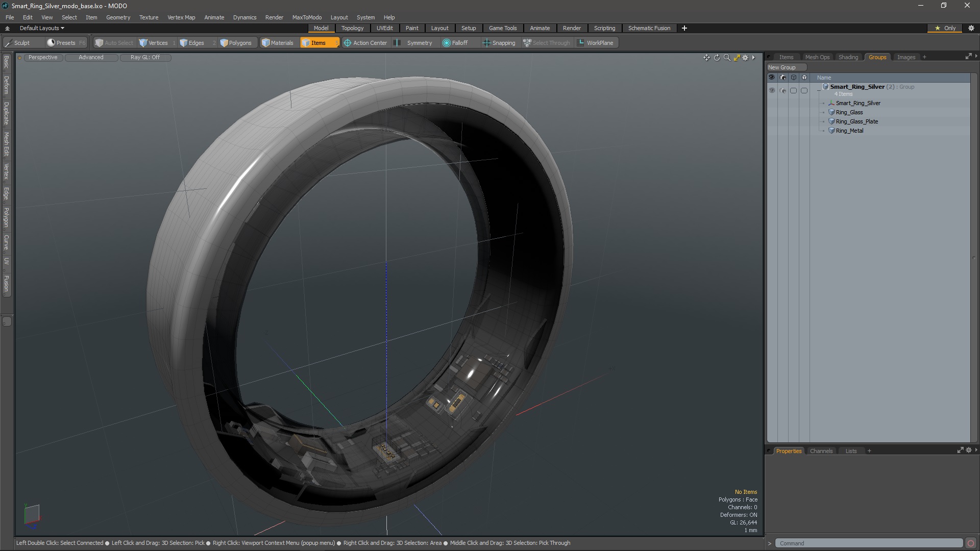Open Properties panel gear settings icon
The width and height of the screenshot is (980, 551).
point(968,450)
